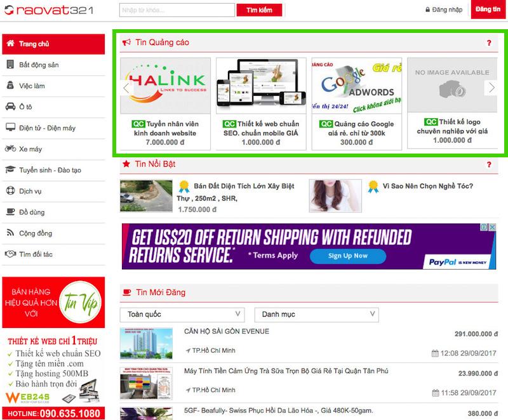Click the Đăng nhập login link
The width and height of the screenshot is (508, 420).
pyautogui.click(x=443, y=10)
